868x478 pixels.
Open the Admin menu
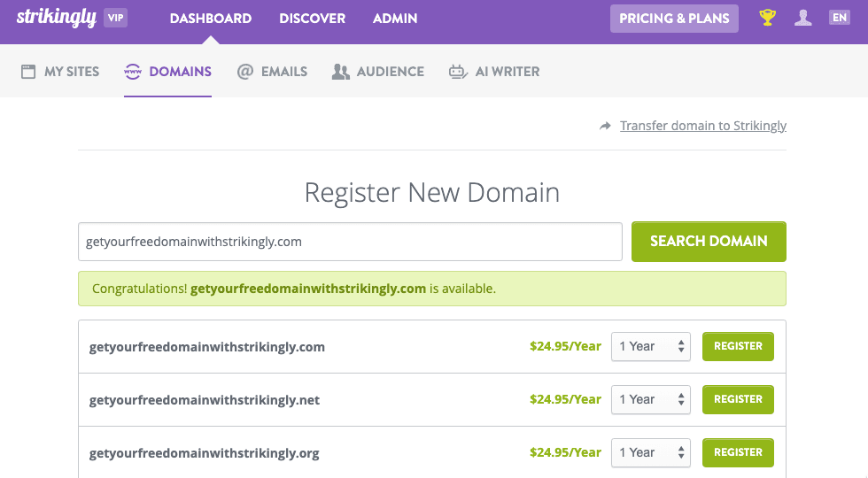pyautogui.click(x=395, y=19)
